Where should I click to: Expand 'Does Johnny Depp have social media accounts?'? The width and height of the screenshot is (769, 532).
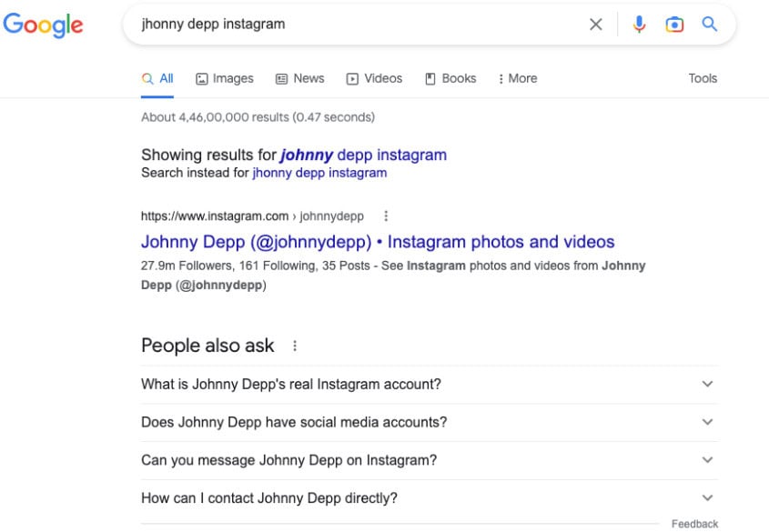click(x=430, y=422)
